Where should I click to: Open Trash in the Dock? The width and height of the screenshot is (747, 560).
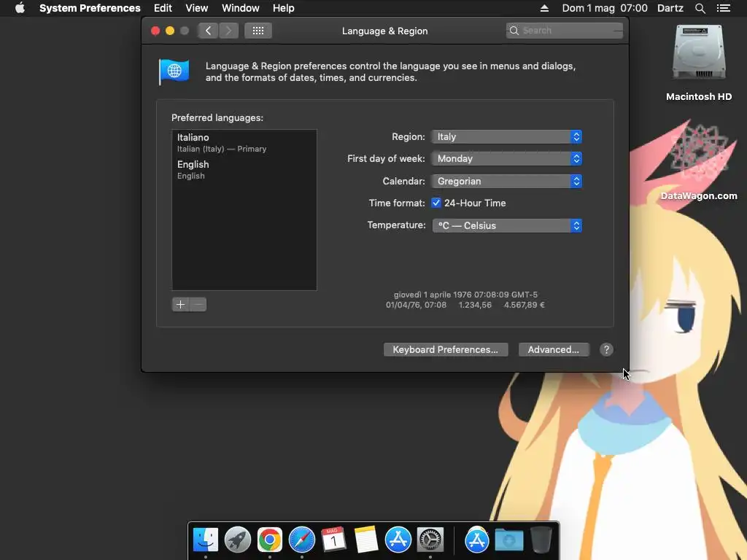[541, 540]
